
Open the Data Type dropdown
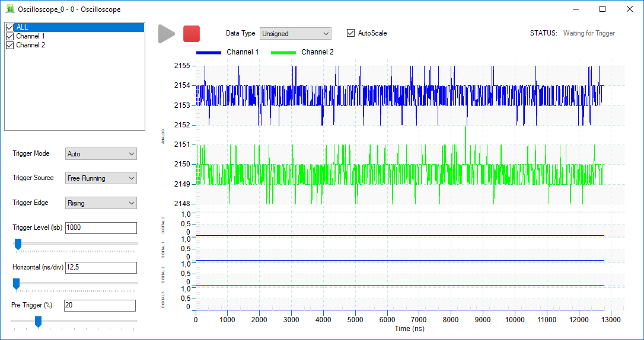click(x=295, y=34)
